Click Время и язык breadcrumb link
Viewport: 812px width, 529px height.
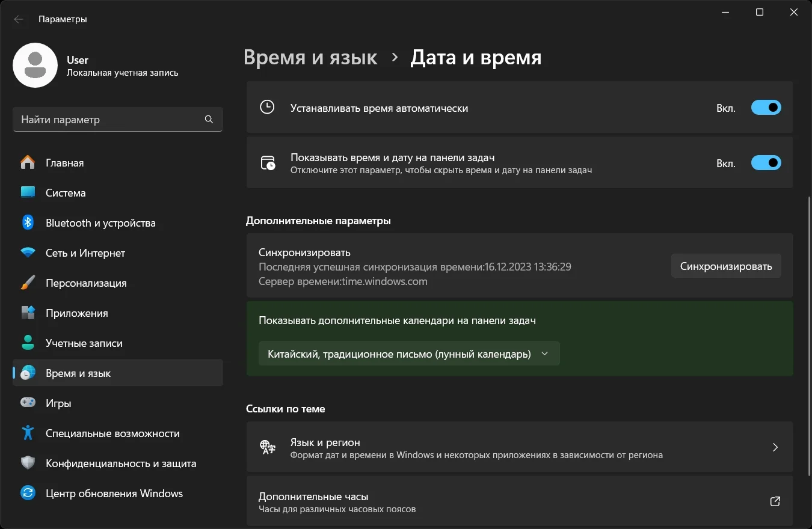[x=310, y=58]
